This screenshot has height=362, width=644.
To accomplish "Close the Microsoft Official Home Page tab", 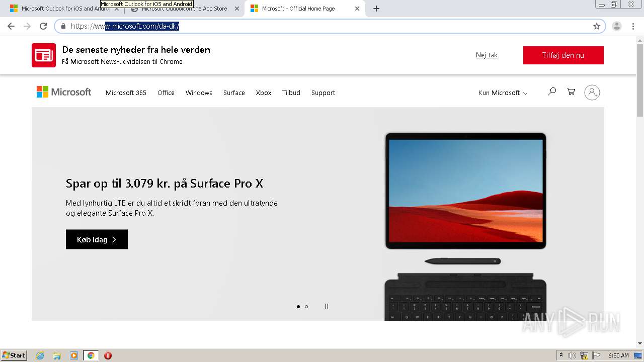I will click(x=357, y=9).
